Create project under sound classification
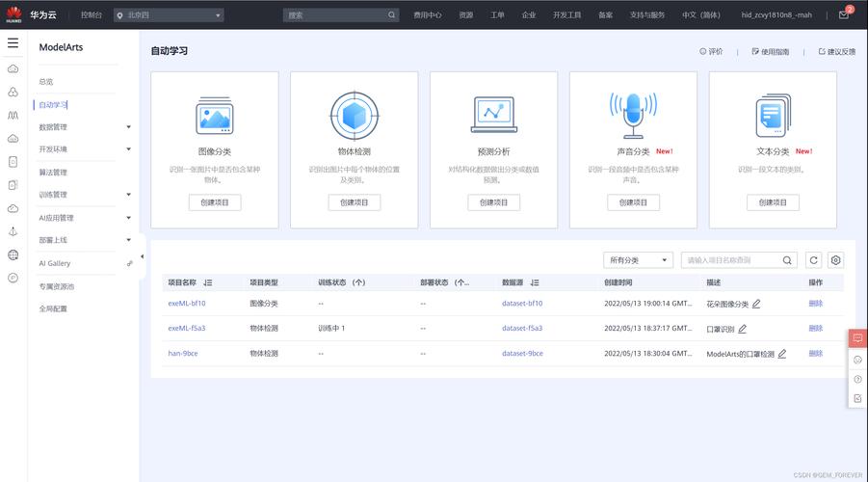This screenshot has width=868, height=482. (x=633, y=202)
